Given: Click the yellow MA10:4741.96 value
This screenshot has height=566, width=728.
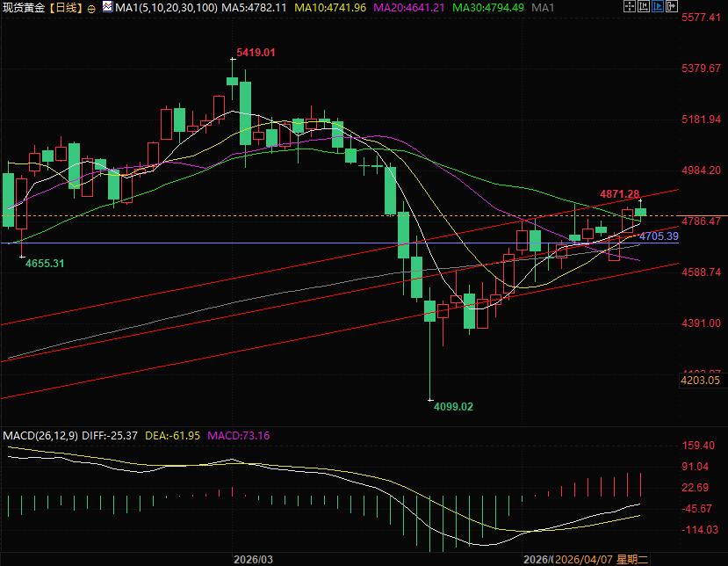Looking at the screenshot, I should tap(330, 8).
